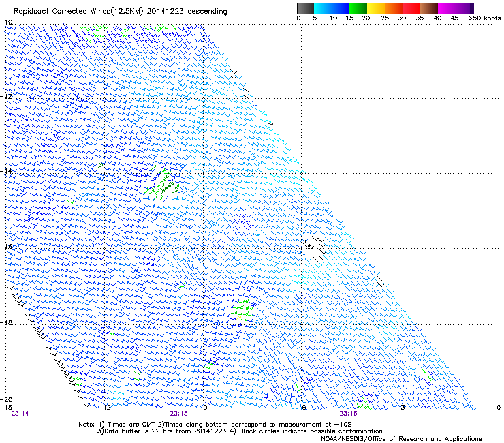Click the '-20' latitude axis label
Viewport: 504px width, 443px height.
tap(6, 399)
